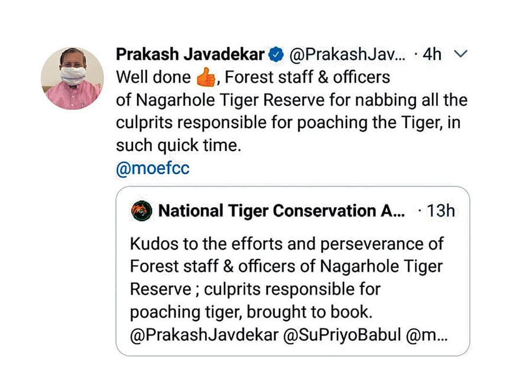Image resolution: width=532 pixels, height=392 pixels.
Task: Open National Tiger Conservation A... account name
Action: (x=282, y=211)
